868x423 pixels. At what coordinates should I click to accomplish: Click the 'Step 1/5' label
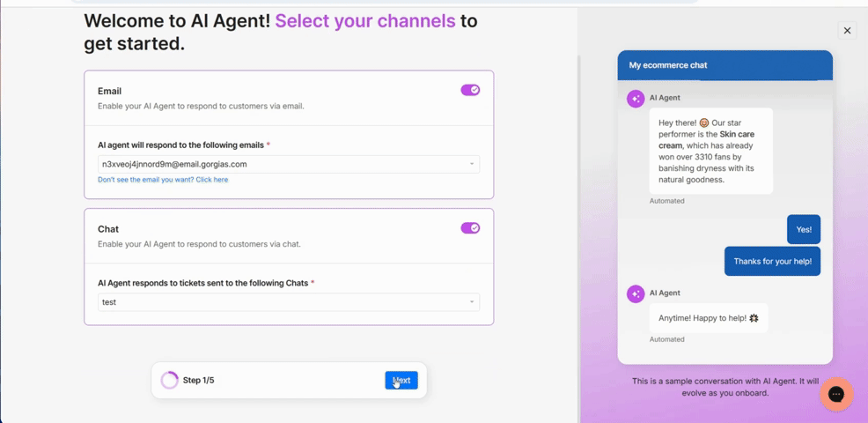click(x=198, y=381)
